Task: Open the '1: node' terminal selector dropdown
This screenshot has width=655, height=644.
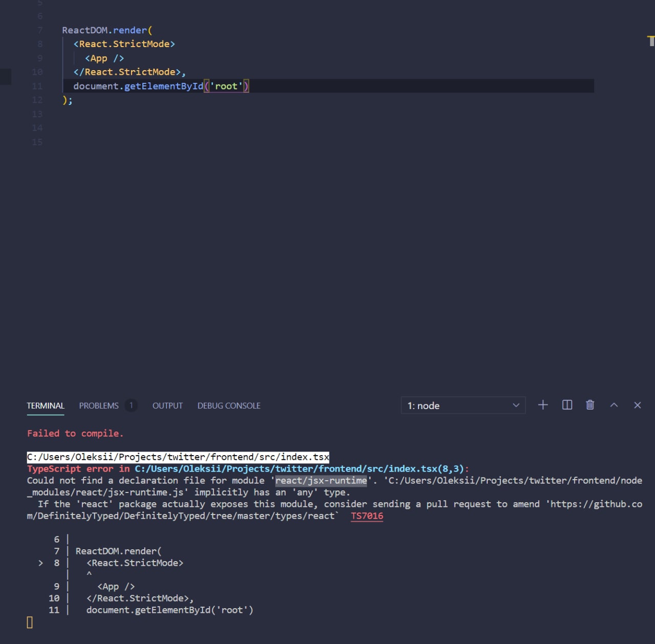Action: [463, 405]
